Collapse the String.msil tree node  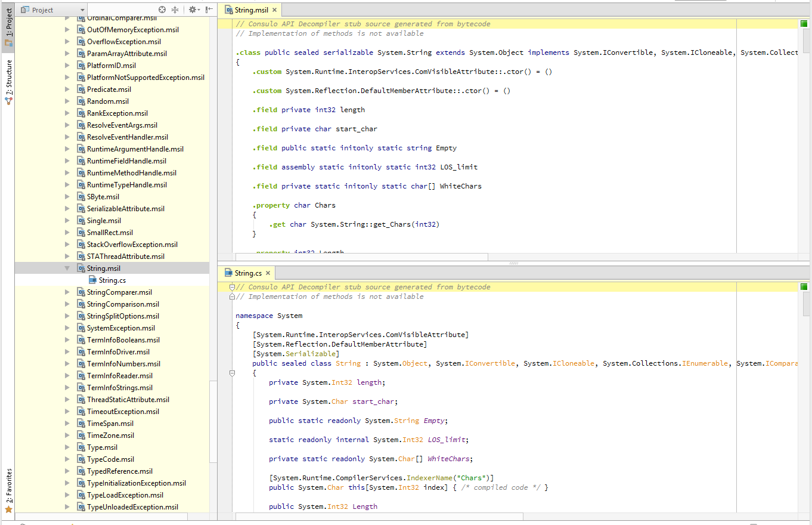point(67,268)
